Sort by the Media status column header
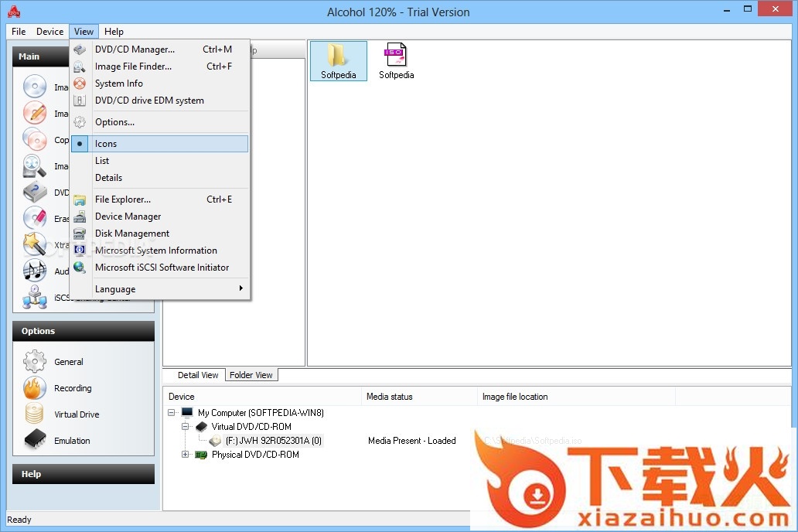This screenshot has width=798, height=532. [419, 397]
